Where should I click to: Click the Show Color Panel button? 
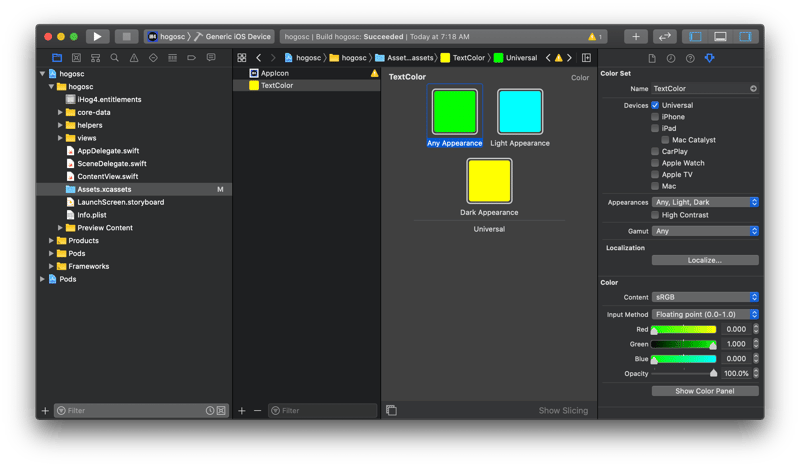[705, 391]
